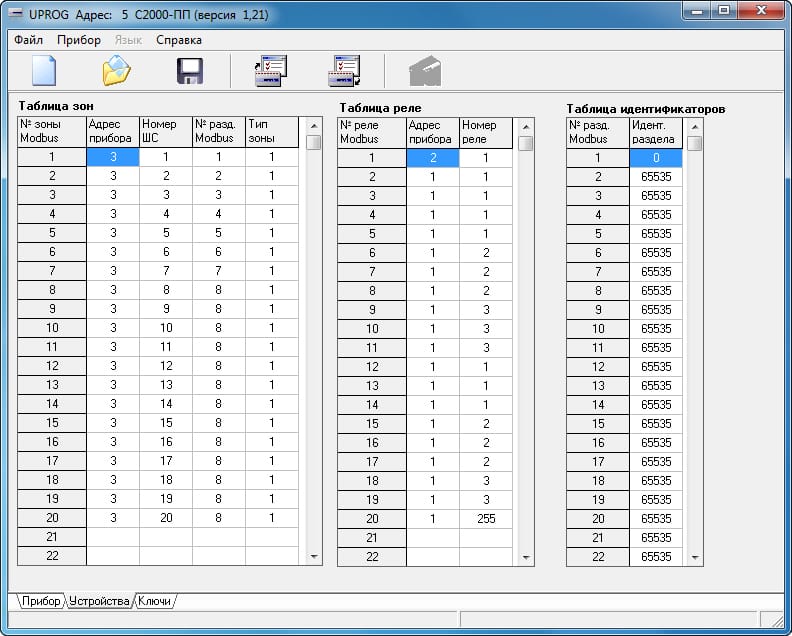Screen dimensions: 792x636
Task: Click the relay table scrollbar thumb
Action: [526, 143]
